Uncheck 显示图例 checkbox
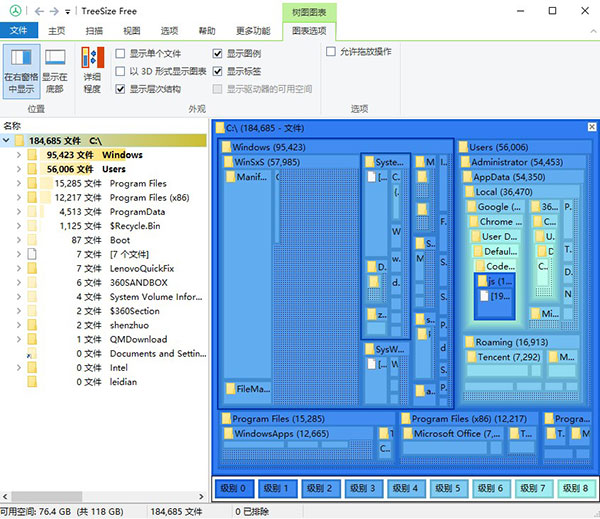This screenshot has width=600, height=519. [217, 54]
